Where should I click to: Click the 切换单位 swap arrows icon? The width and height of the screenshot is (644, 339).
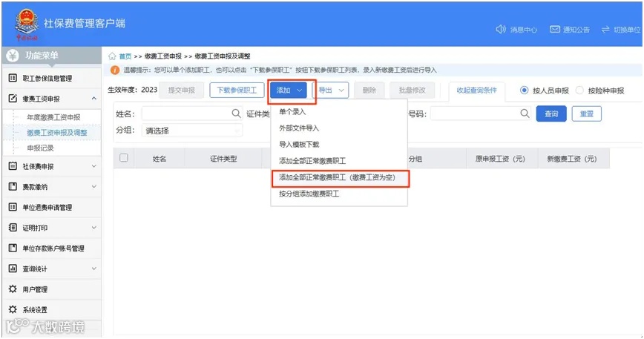[605, 30]
